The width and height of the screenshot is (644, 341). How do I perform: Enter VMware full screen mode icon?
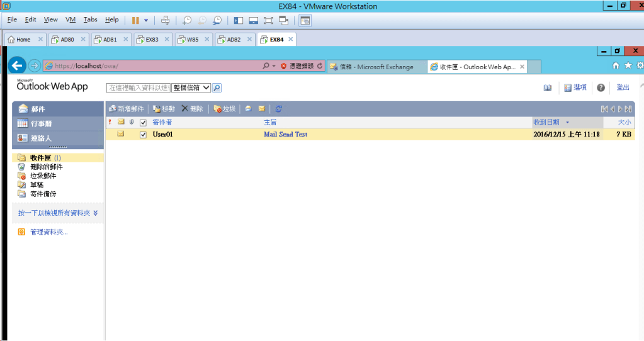pyautogui.click(x=268, y=21)
